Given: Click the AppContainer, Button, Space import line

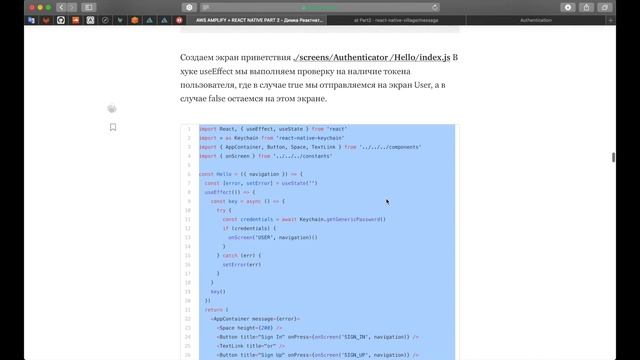Looking at the screenshot, I should tap(310, 147).
